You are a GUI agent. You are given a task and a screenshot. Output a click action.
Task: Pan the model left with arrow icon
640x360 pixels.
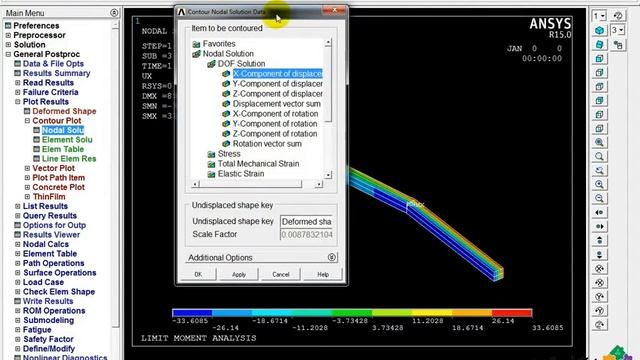pos(599,212)
